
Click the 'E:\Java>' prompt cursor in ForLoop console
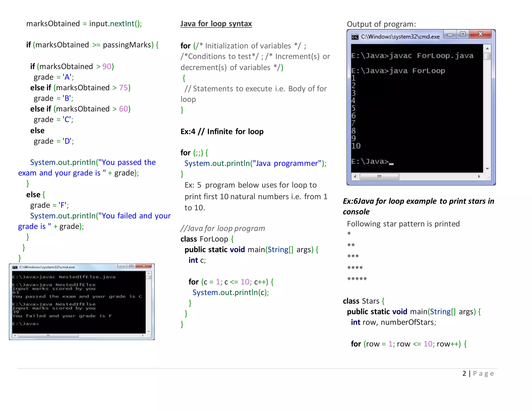click(391, 164)
